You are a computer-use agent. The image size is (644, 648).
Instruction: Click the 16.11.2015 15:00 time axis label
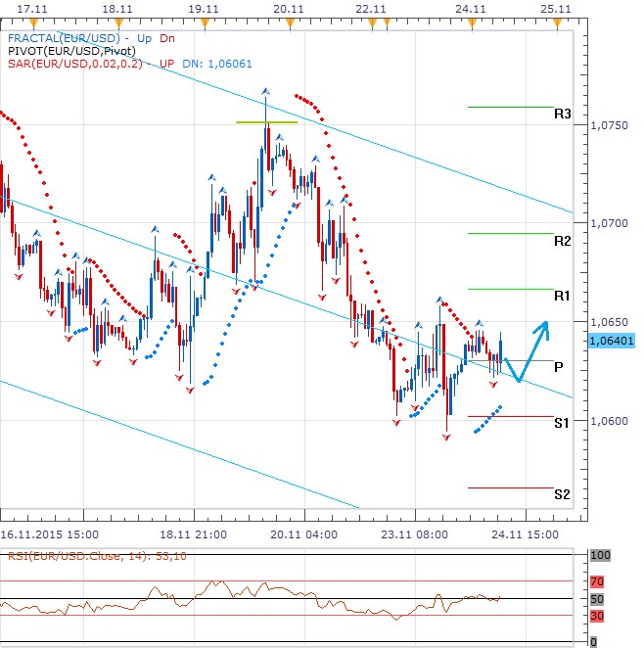(50, 534)
